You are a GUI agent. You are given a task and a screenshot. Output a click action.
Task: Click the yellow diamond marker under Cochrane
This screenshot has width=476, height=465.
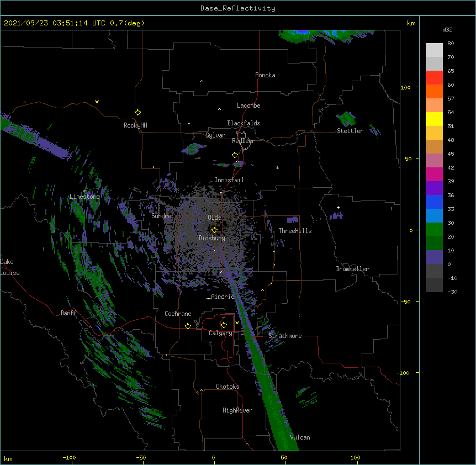pos(188,326)
